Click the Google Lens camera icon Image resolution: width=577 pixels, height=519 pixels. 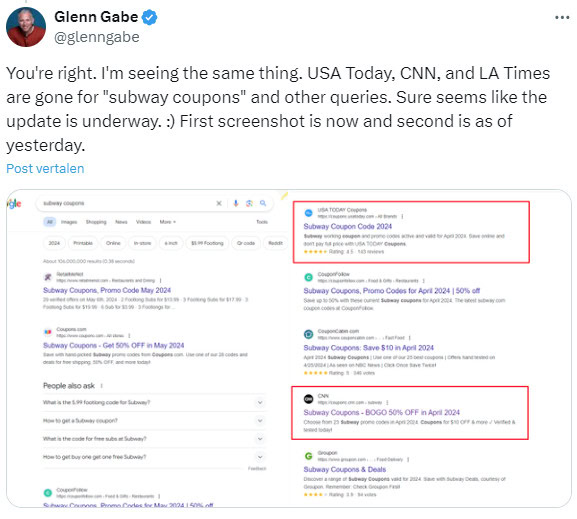249,203
